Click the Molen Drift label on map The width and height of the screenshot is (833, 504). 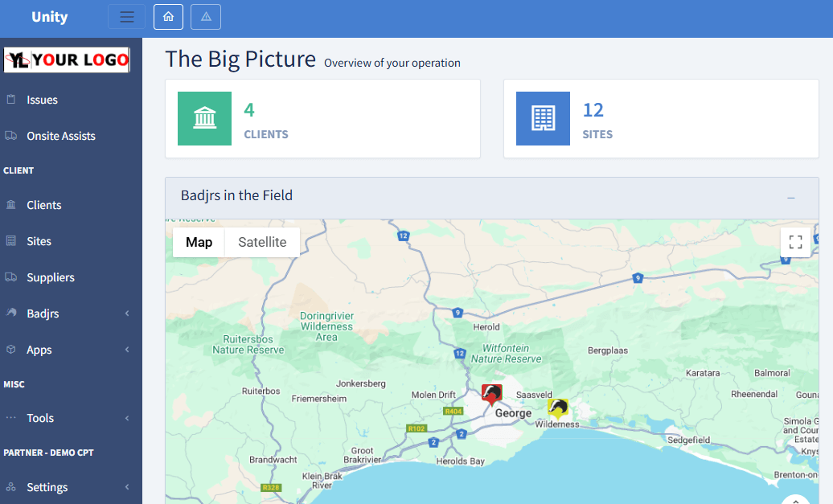click(x=433, y=395)
